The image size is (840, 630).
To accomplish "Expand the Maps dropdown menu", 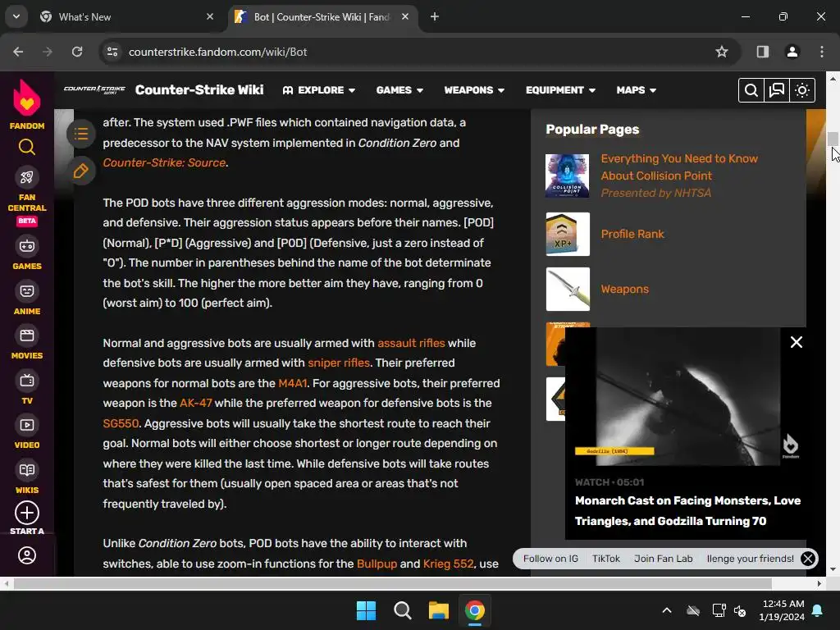I will click(x=637, y=90).
